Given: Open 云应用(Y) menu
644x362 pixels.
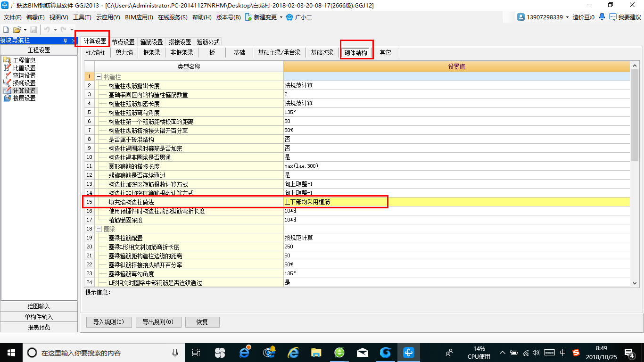Looking at the screenshot, I should click(x=108, y=17).
